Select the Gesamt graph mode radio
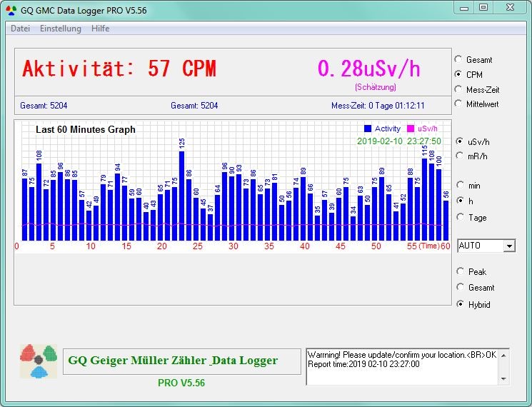 (x=461, y=287)
